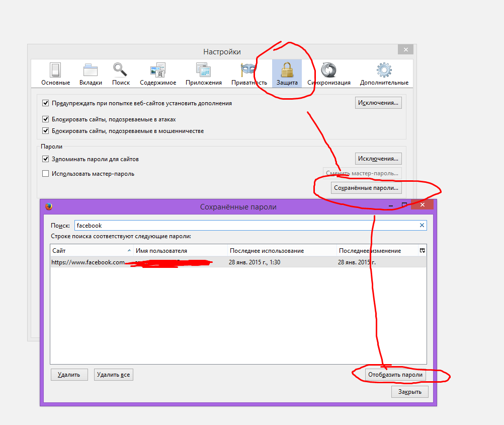
Task: Uncheck Блокировать сайты, подозреваемые в атаках
Action: pos(46,119)
